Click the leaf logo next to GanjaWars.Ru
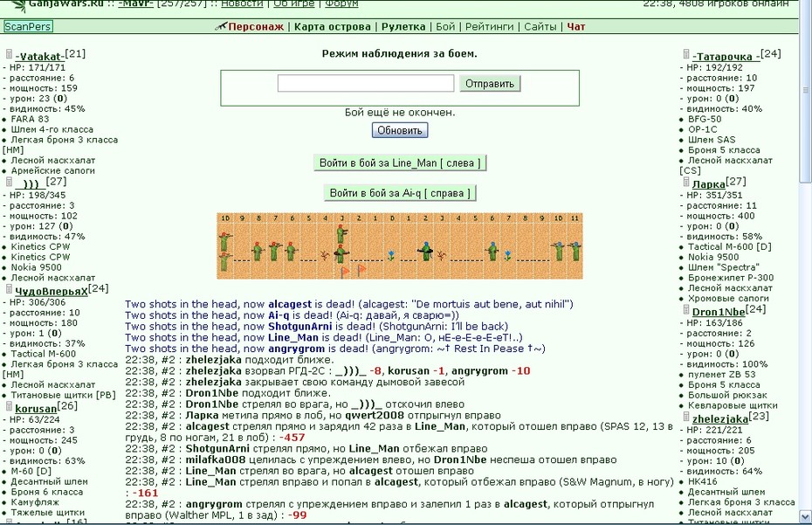This screenshot has width=812, height=525. click(x=18, y=5)
